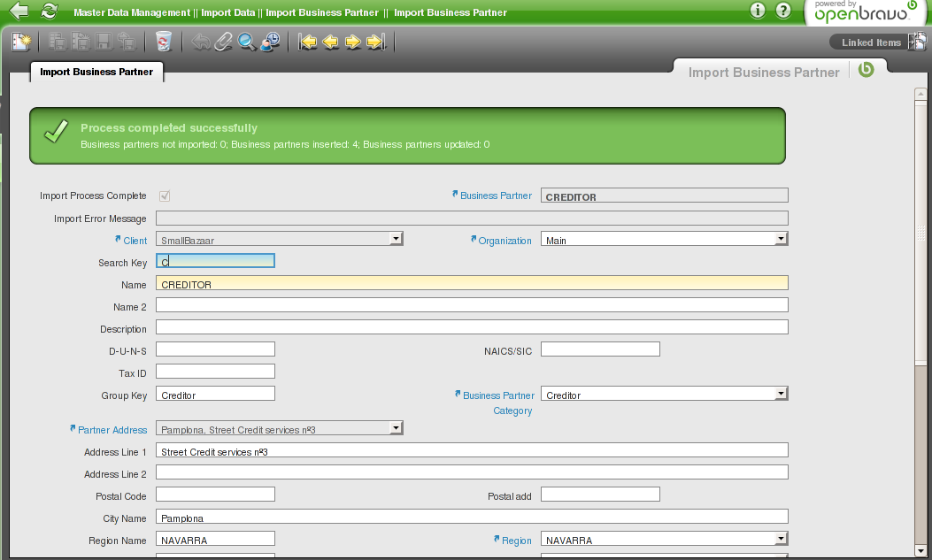
Task: Click Import Data in the breadcrumb
Action: [x=227, y=12]
